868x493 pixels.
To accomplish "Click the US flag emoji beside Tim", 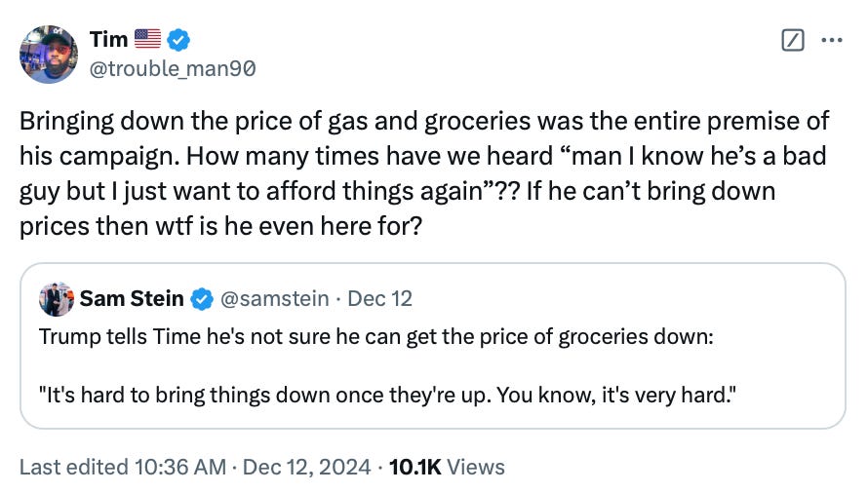I will pyautogui.click(x=146, y=40).
